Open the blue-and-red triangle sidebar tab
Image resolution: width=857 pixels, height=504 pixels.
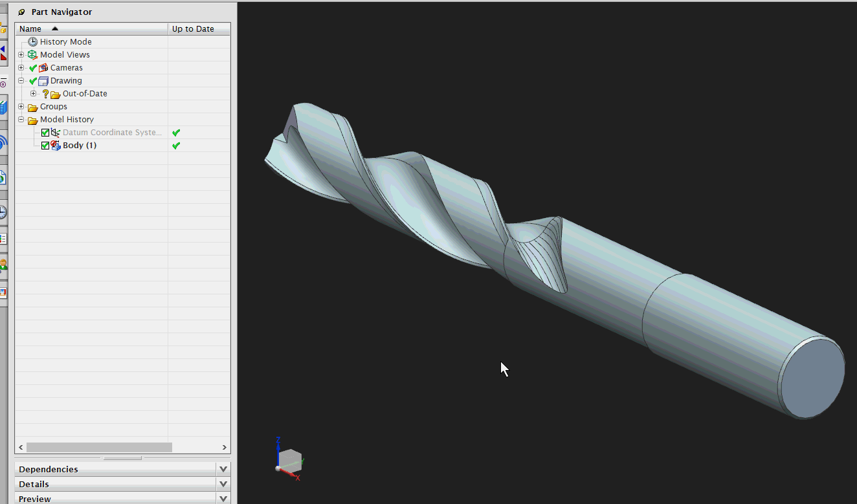point(3,53)
